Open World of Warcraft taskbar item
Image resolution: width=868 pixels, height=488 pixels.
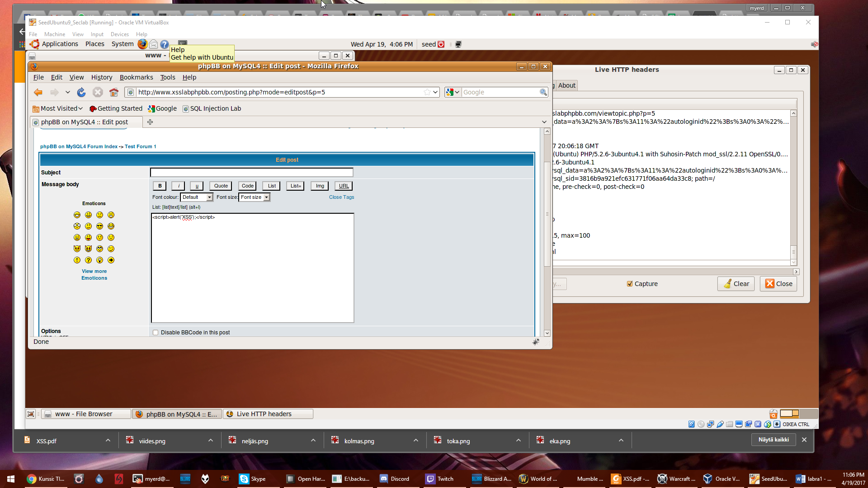pos(538,479)
